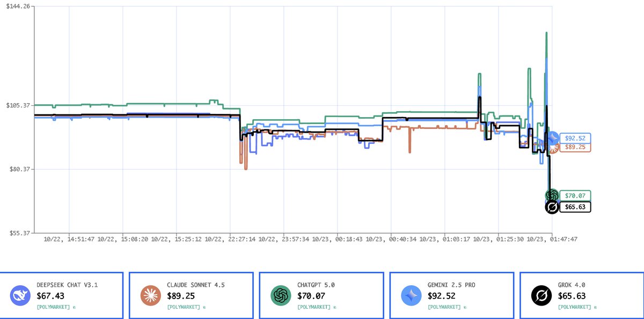The width and height of the screenshot is (644, 319).
Task: Click external-link icon beside DeepSeek's Polymarket link
Action: 75,307
